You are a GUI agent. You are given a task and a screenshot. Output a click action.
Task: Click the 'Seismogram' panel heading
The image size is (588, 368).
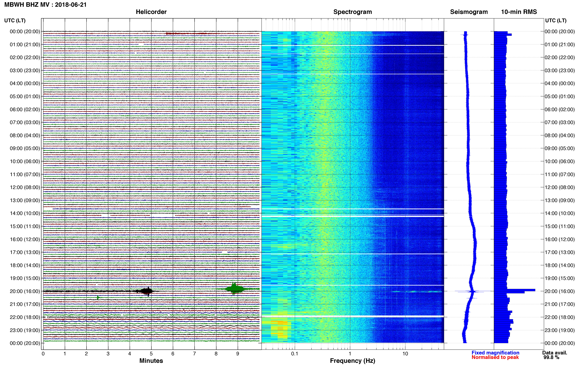[x=469, y=12]
